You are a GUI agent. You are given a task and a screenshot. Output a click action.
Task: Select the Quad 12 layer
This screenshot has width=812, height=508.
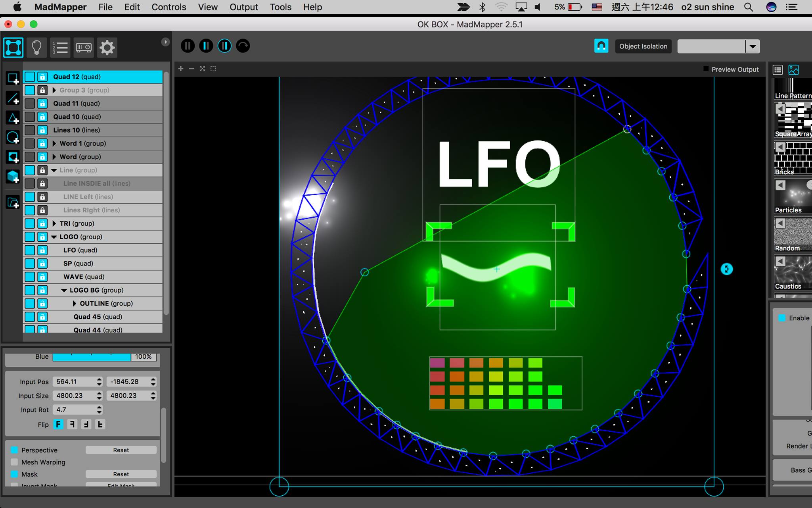click(x=93, y=77)
